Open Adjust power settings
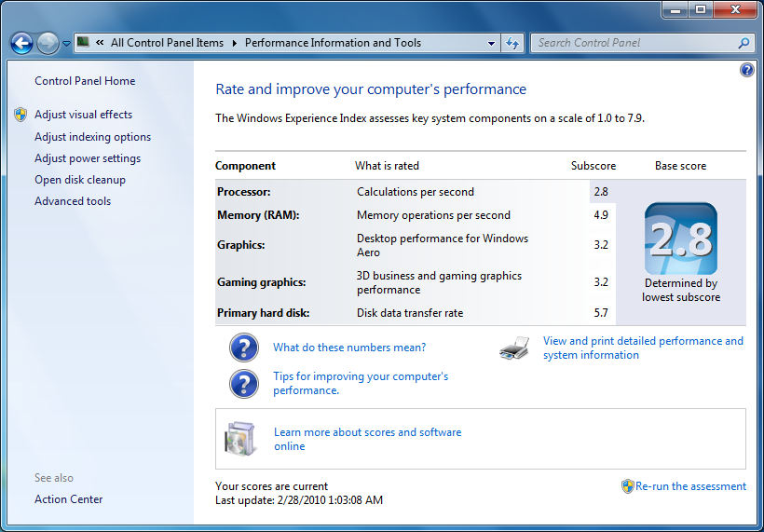764x532 pixels. [x=88, y=158]
